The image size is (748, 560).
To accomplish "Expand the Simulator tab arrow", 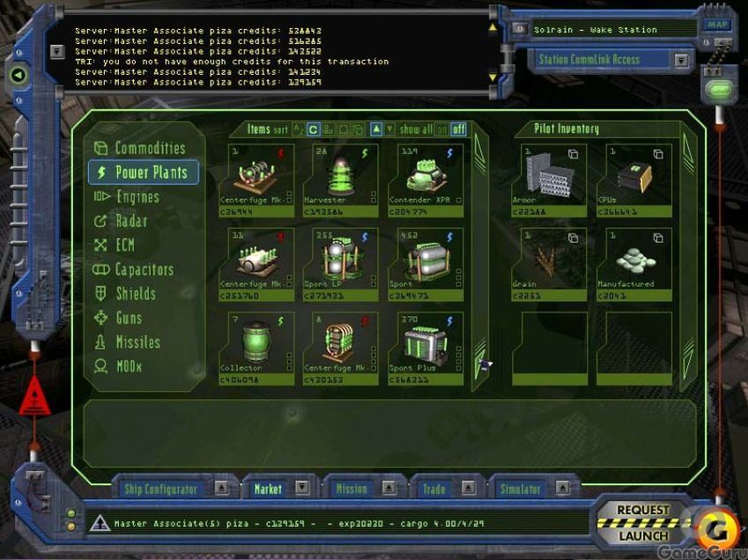I will point(562,488).
